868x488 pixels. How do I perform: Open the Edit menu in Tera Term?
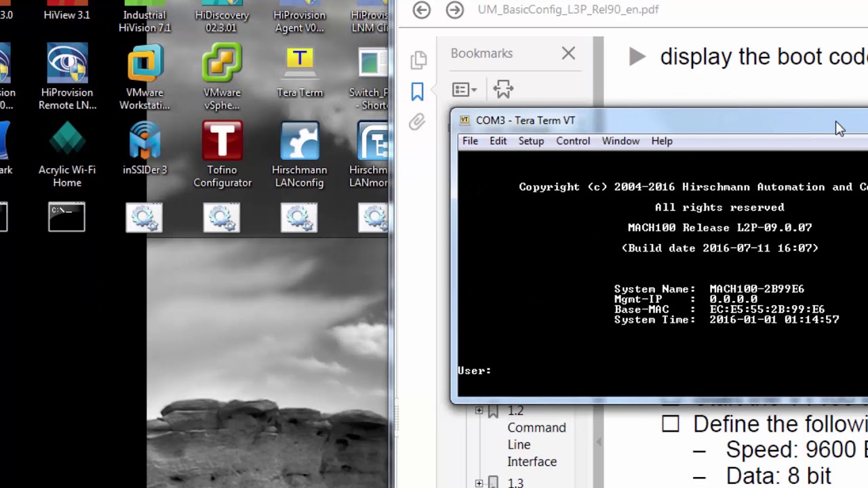pyautogui.click(x=498, y=141)
